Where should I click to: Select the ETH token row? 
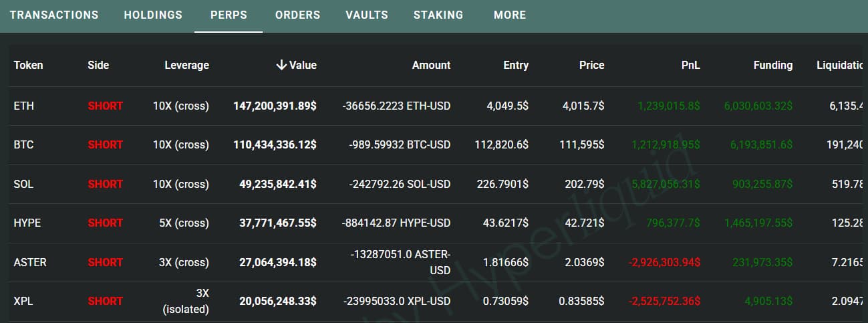point(24,106)
